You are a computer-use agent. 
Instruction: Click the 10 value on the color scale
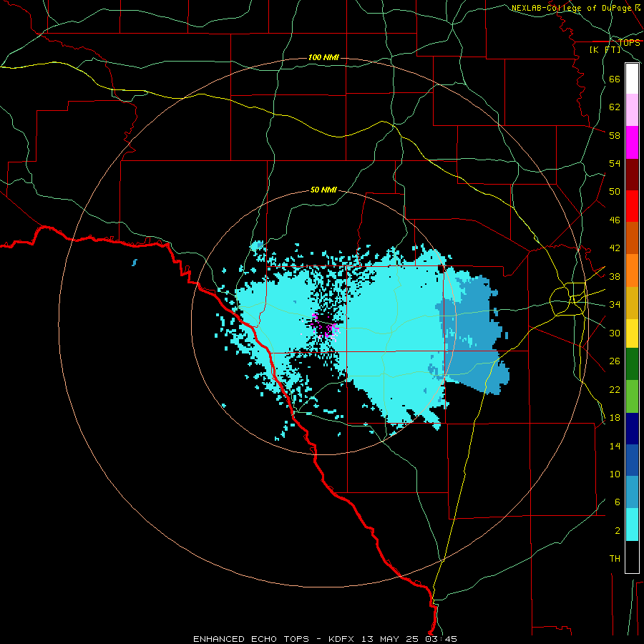(x=615, y=474)
